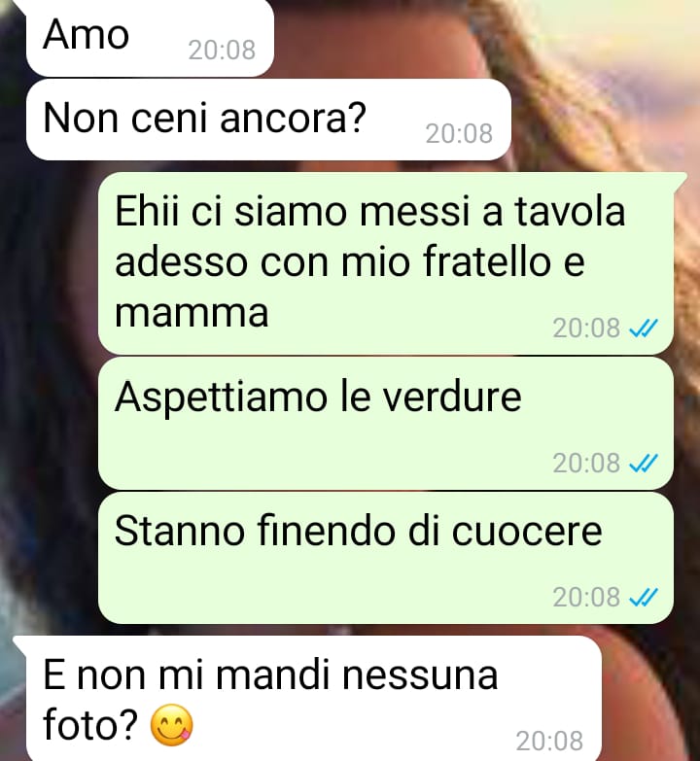Click read receipt ticks on 'Stanno finendo di cuocere'
The width and height of the screenshot is (700, 761).
pos(644,598)
